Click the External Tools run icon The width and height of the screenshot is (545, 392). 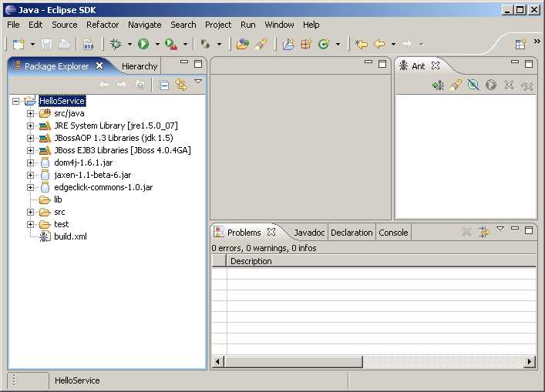(171, 44)
